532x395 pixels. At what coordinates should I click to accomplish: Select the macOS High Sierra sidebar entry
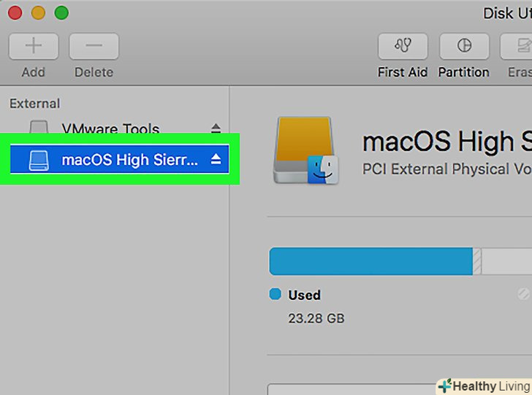pyautogui.click(x=129, y=159)
